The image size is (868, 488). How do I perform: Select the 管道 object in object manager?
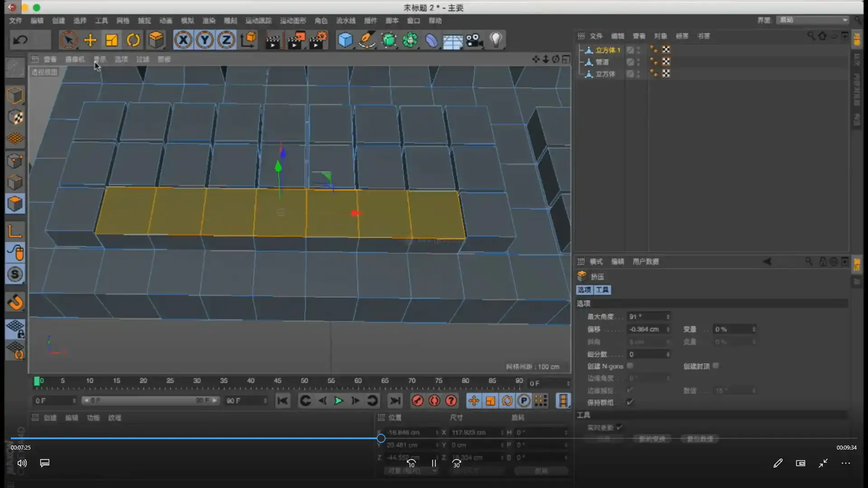click(x=602, y=62)
